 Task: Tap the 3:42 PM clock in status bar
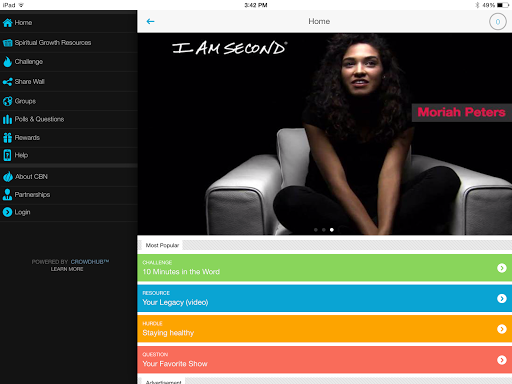256,5
